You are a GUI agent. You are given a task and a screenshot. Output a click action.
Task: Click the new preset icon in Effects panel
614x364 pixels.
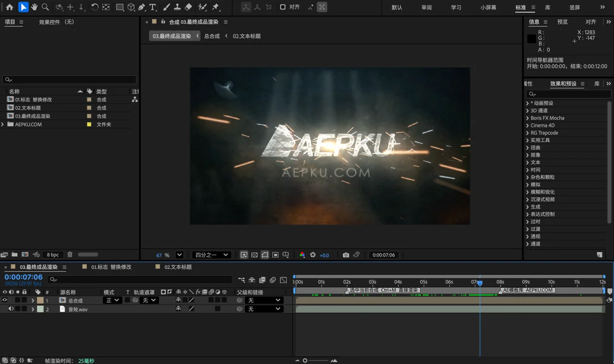[x=600, y=255]
